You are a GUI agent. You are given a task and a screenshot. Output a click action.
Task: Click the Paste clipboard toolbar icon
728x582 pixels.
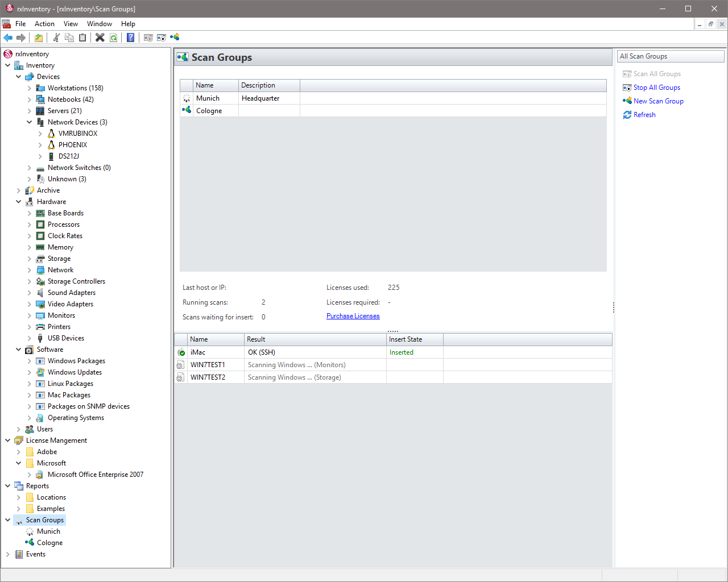point(82,38)
